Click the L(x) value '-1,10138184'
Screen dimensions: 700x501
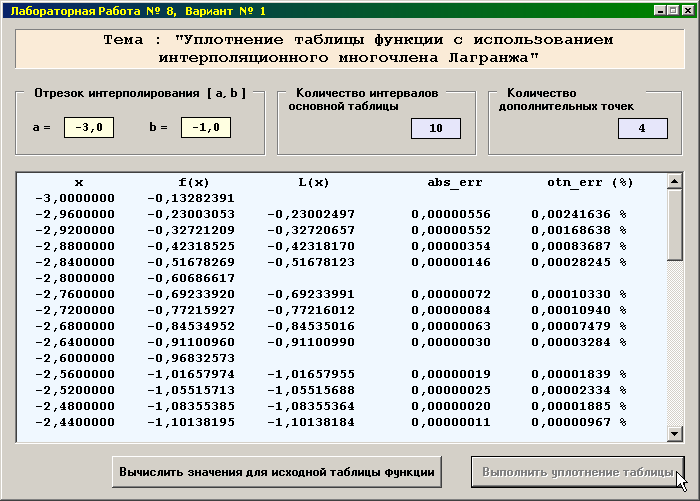click(311, 422)
